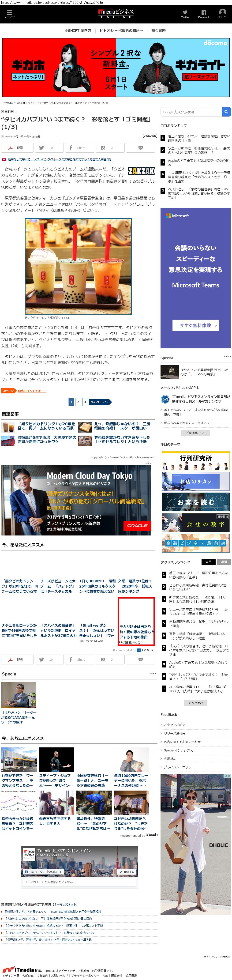Image resolution: width=232 pixels, height=980 pixels.
Task: Open the チーズがビヨーンで大ブーム recommendation
Action: click(x=58, y=586)
